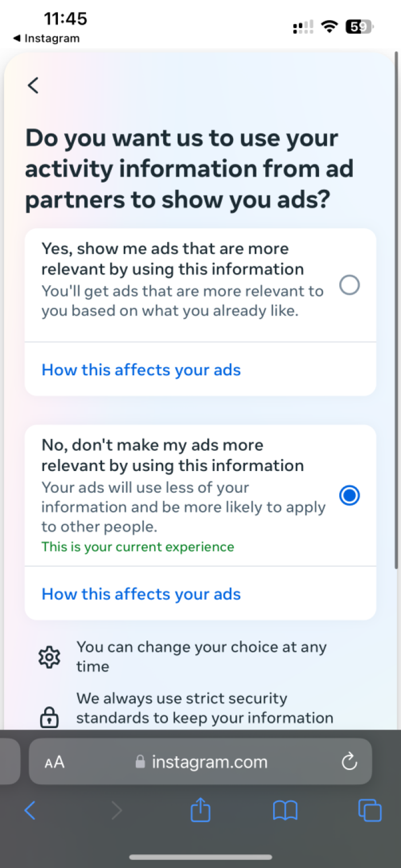The height and width of the screenshot is (868, 401).
Task: Tap the reload icon in address bar
Action: (x=349, y=761)
